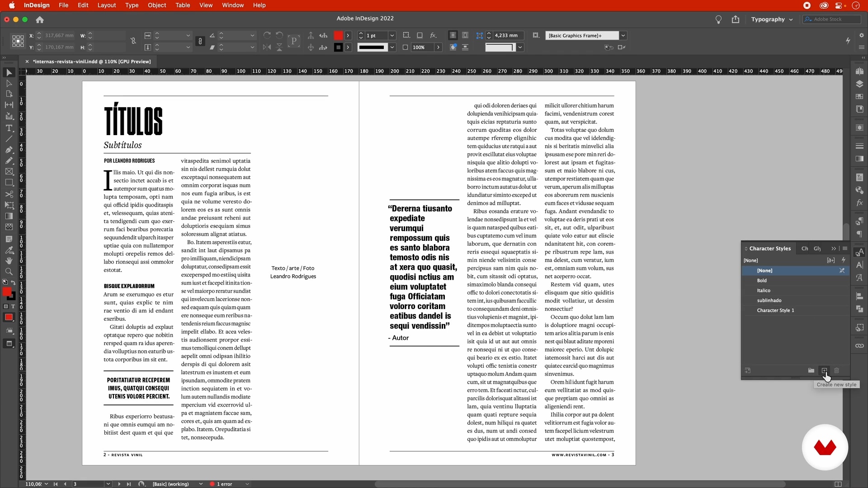
Task: Choose the Page tool
Action: [x=9, y=94]
